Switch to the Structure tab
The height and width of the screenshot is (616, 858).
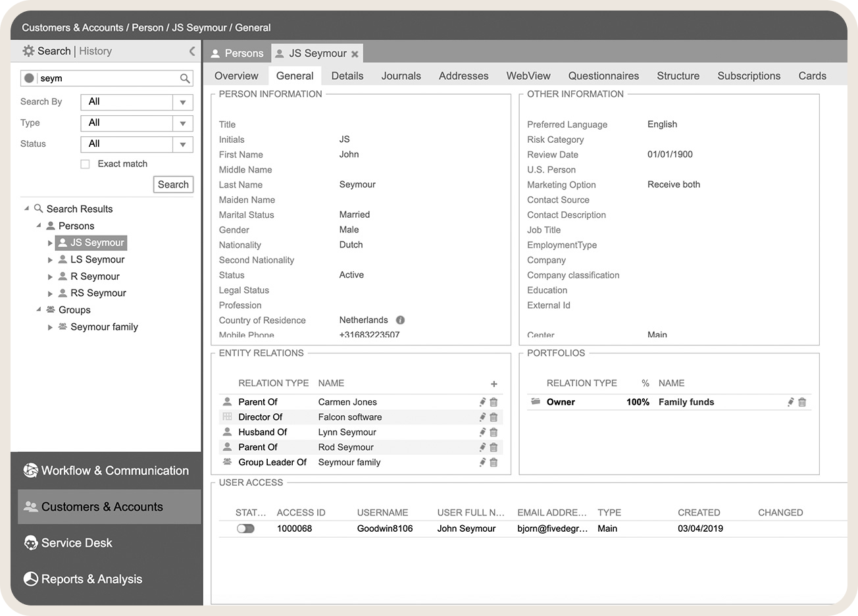tap(678, 76)
